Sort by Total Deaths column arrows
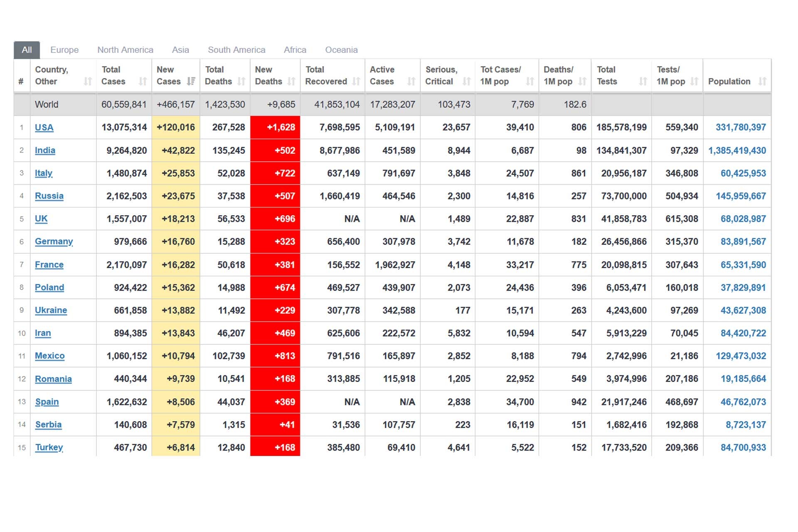Image resolution: width=798 pixels, height=532 pixels. 241,81
